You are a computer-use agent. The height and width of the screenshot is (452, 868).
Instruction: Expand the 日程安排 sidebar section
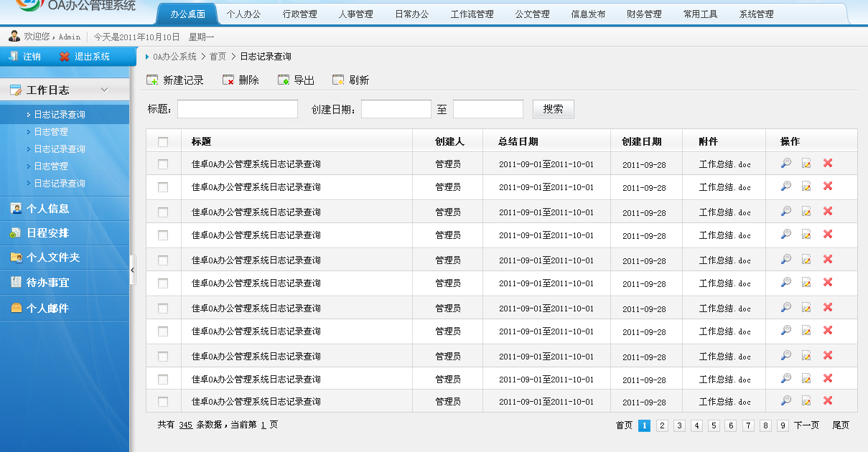pyautogui.click(x=65, y=233)
